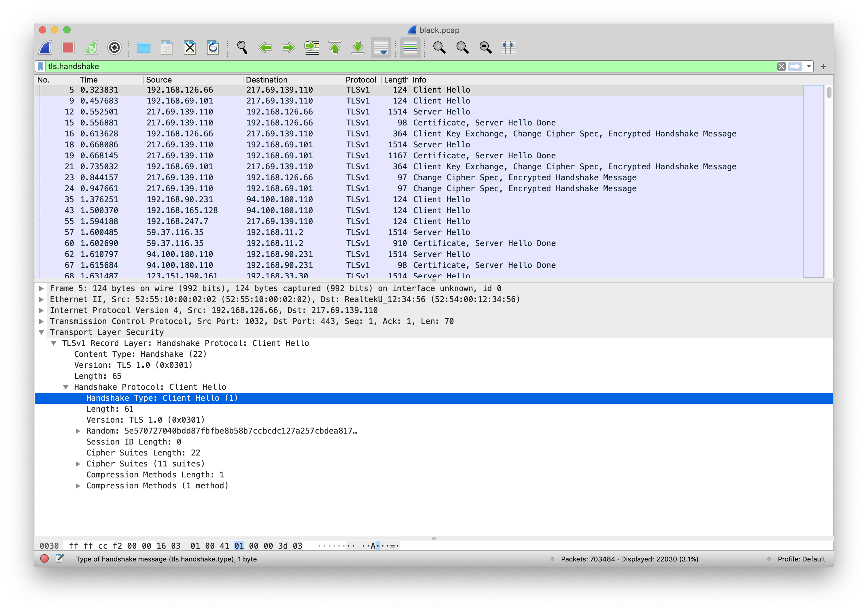
Task: Sort packets by the Protocol column header
Action: pyautogui.click(x=360, y=80)
